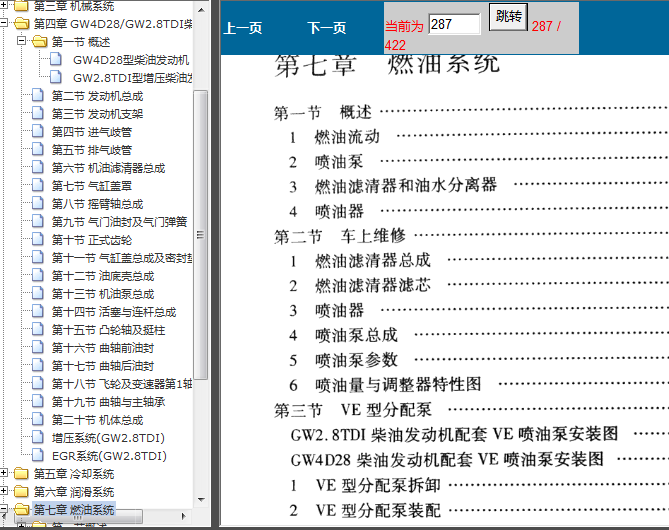This screenshot has width=669, height=530.
Task: Click contents entry 4 喷油泵总成
Action: coord(343,335)
